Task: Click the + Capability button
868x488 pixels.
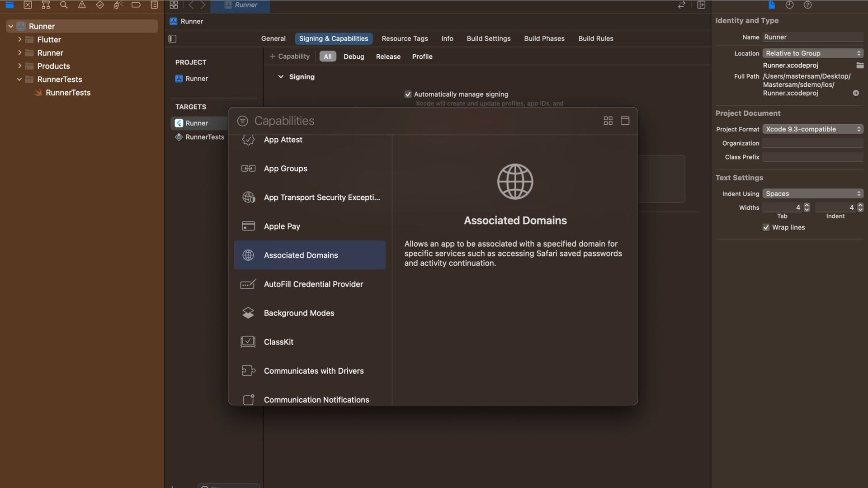Action: pos(289,56)
